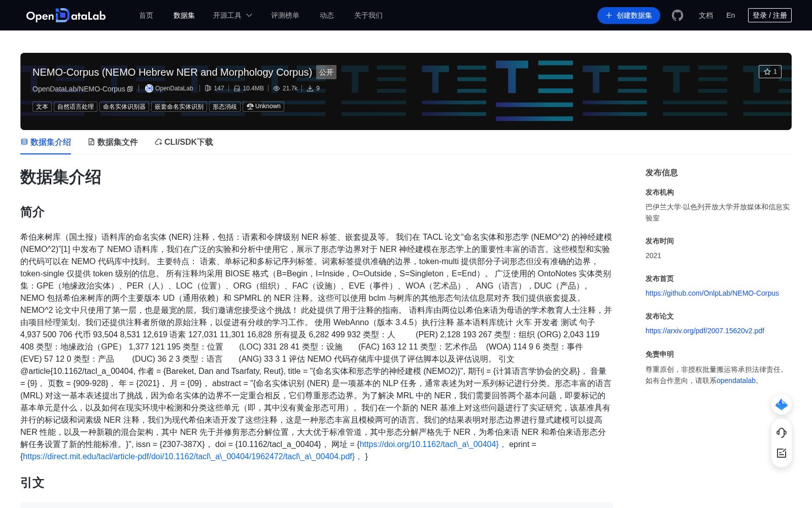Click the dataset size icon 10.4MB
The image size is (812, 508).
click(x=237, y=88)
